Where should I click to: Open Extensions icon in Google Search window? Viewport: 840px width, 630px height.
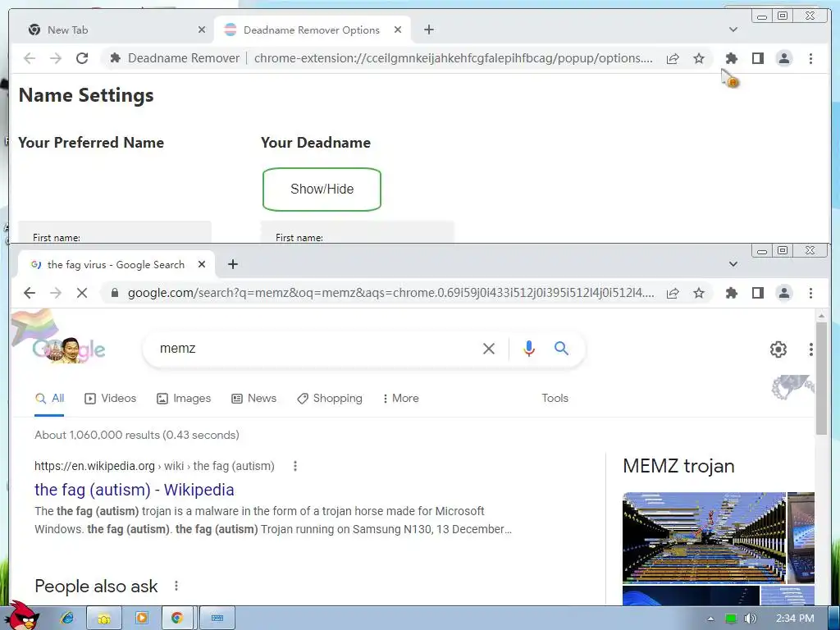tap(731, 293)
